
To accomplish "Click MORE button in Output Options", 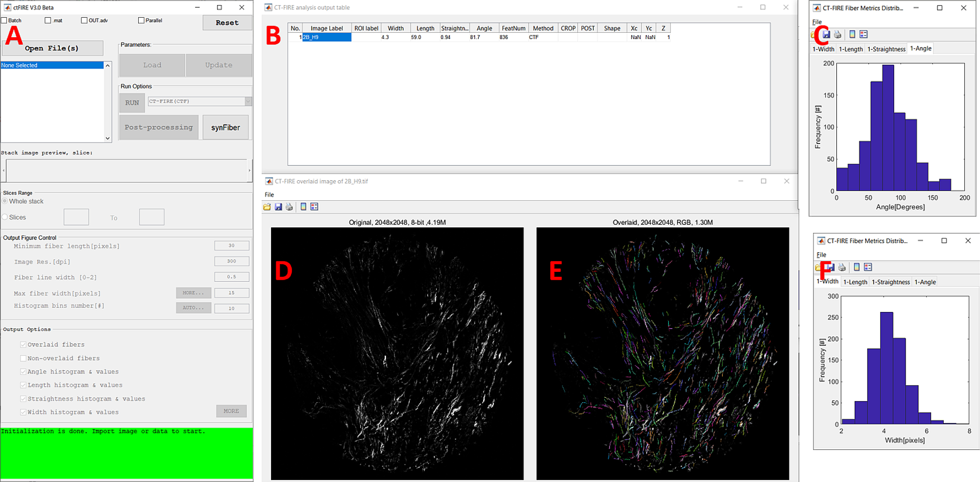I will [x=231, y=411].
